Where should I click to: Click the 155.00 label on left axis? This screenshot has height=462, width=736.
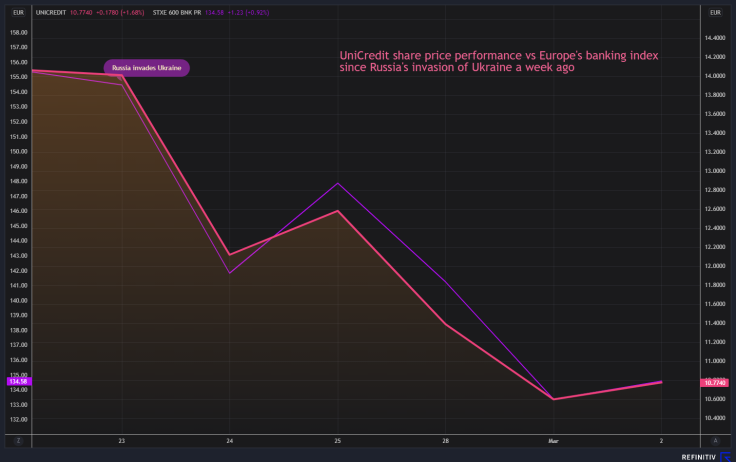(19, 77)
